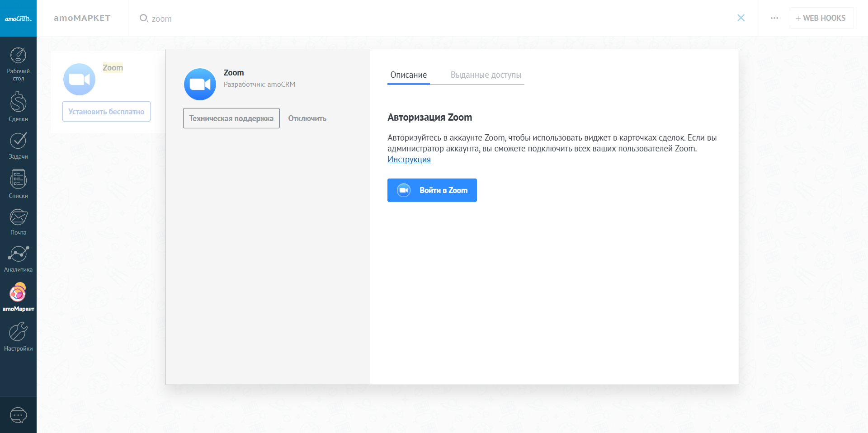Viewport: 868px width, 433px height.
Task: Open Сделки deals section
Action: point(18,107)
